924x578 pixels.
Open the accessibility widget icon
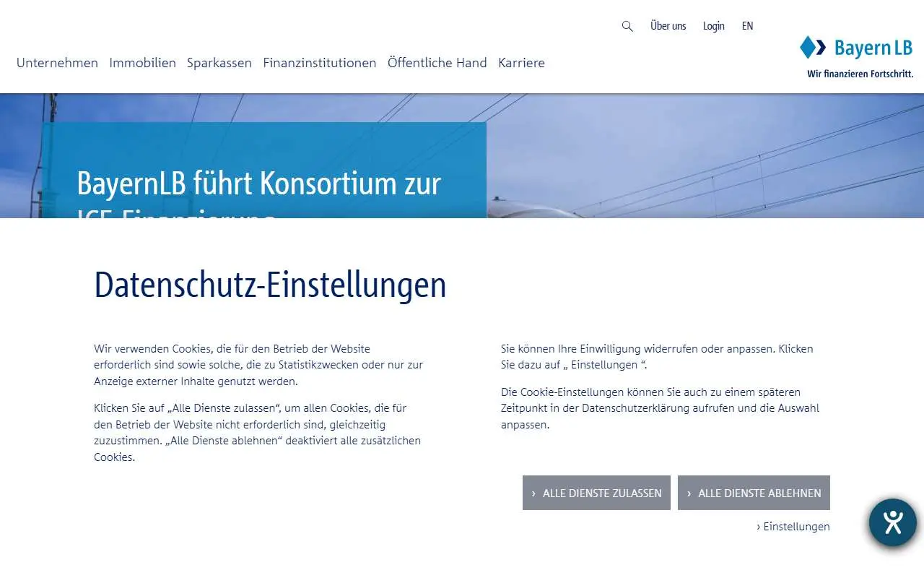893,522
